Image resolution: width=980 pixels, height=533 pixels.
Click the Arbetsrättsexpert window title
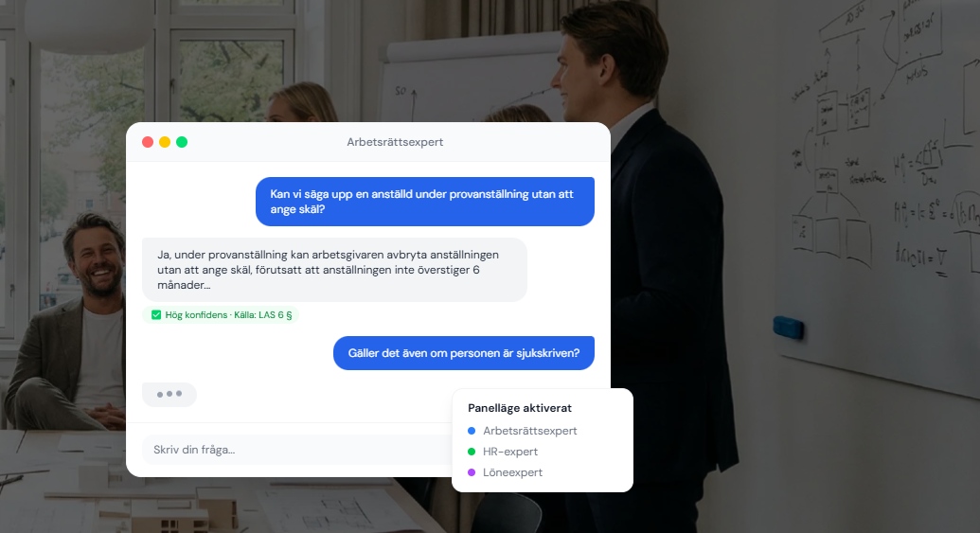[395, 142]
